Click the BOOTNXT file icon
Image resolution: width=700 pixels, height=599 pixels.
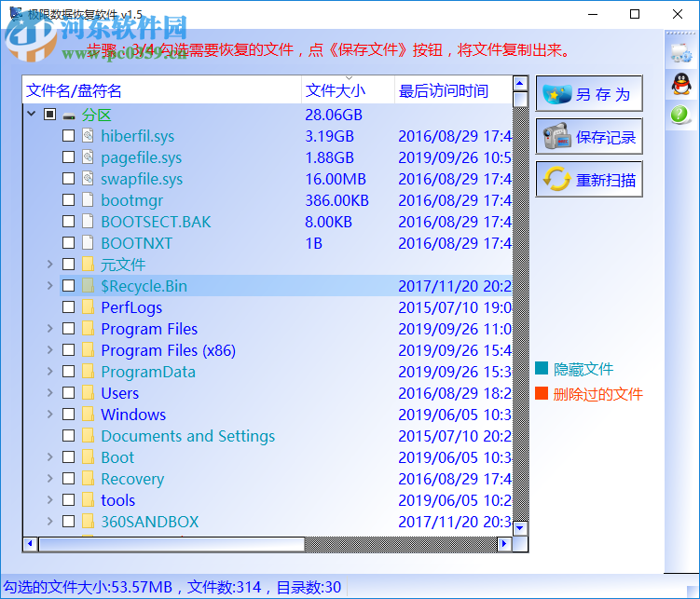pyautogui.click(x=88, y=242)
